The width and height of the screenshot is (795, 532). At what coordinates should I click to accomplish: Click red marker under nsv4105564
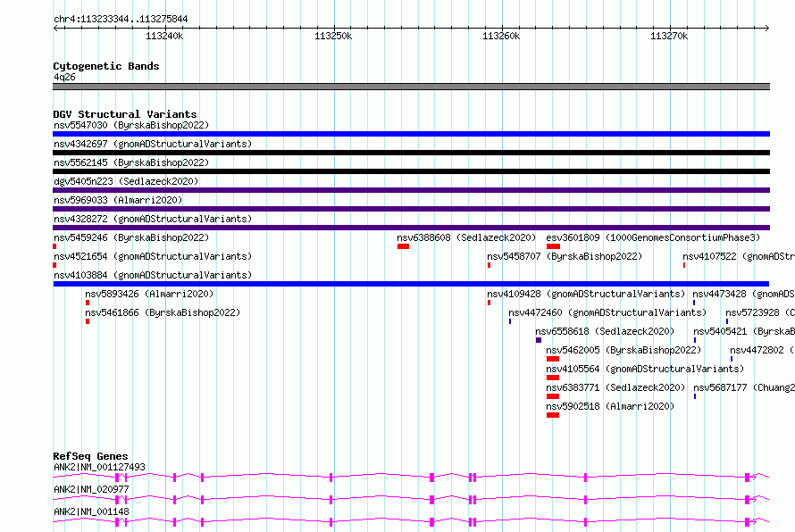coord(553,378)
